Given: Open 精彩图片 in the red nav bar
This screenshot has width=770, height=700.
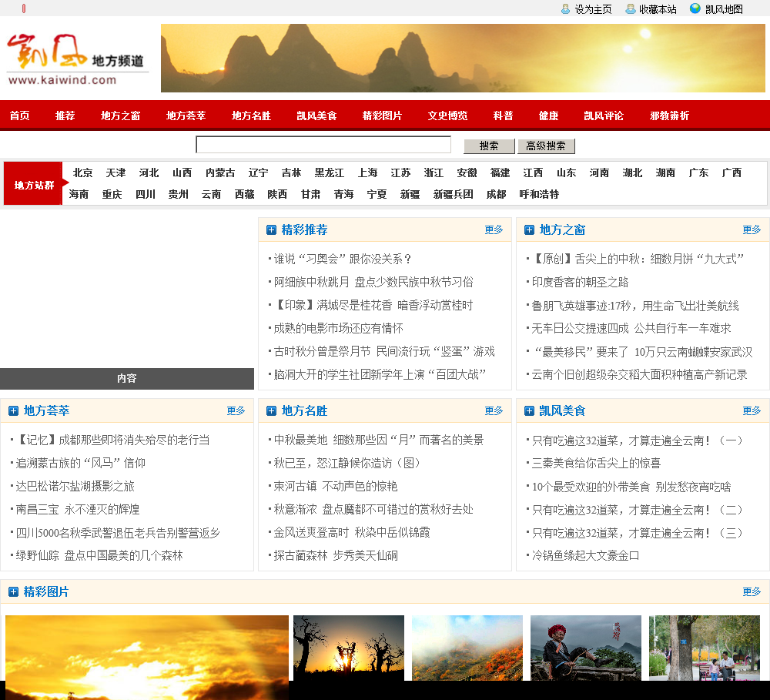Looking at the screenshot, I should tap(382, 116).
